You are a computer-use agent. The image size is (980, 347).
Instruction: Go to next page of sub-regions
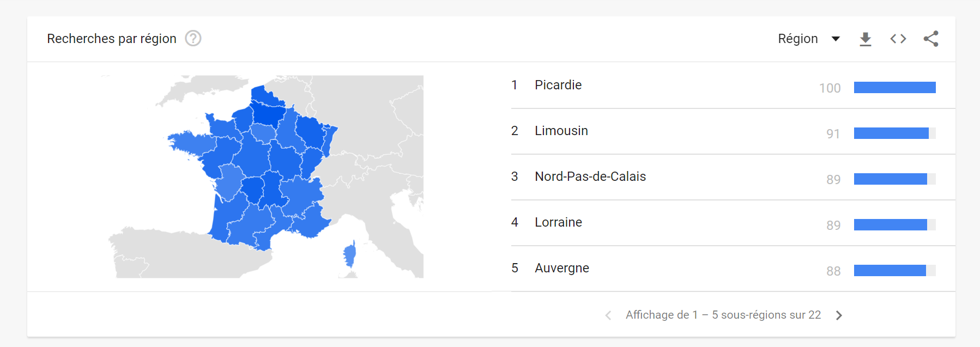[839, 315]
